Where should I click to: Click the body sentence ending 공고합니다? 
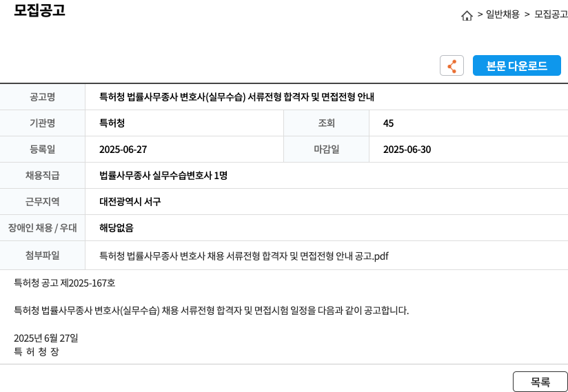pyautogui.click(x=211, y=311)
